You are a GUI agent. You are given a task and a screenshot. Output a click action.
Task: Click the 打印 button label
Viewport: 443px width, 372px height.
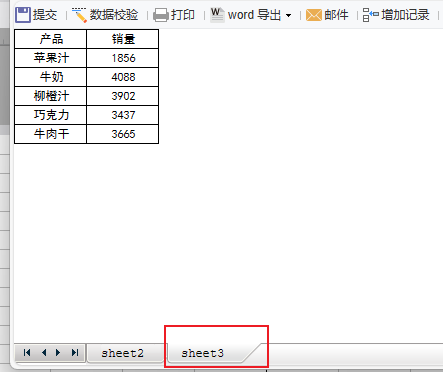pos(183,15)
